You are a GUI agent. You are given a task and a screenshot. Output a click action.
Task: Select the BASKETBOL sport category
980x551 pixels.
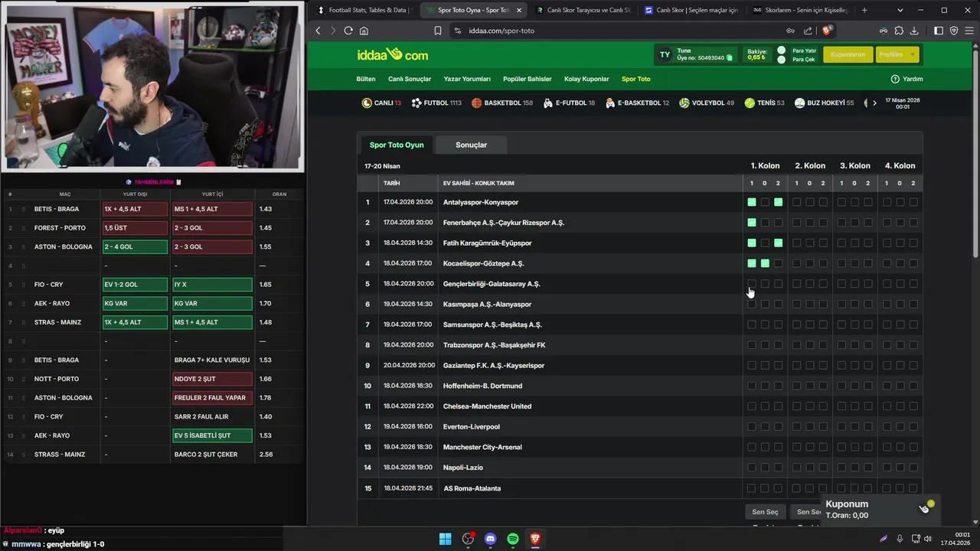pyautogui.click(x=502, y=103)
